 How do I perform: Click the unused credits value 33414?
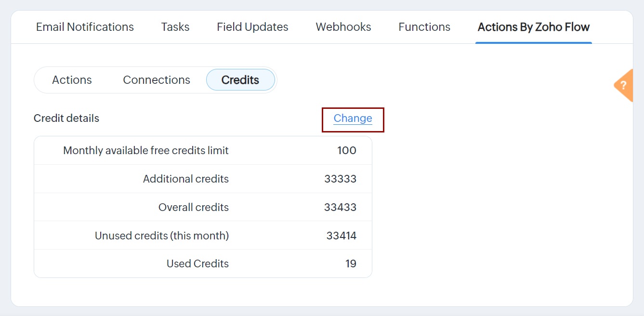coord(341,236)
